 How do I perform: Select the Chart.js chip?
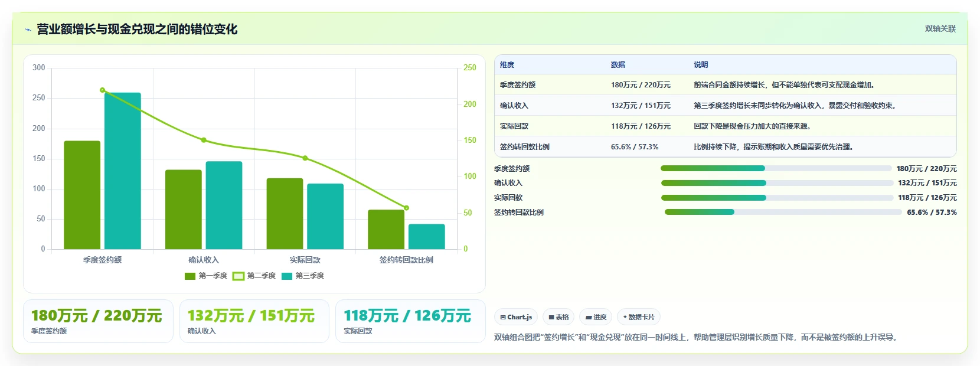pyautogui.click(x=516, y=317)
